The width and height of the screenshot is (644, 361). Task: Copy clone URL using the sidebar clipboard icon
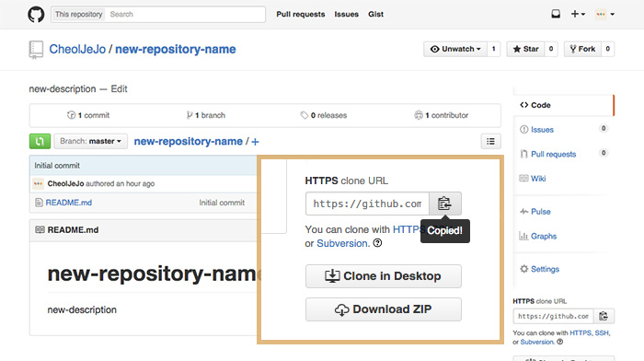[x=604, y=316]
